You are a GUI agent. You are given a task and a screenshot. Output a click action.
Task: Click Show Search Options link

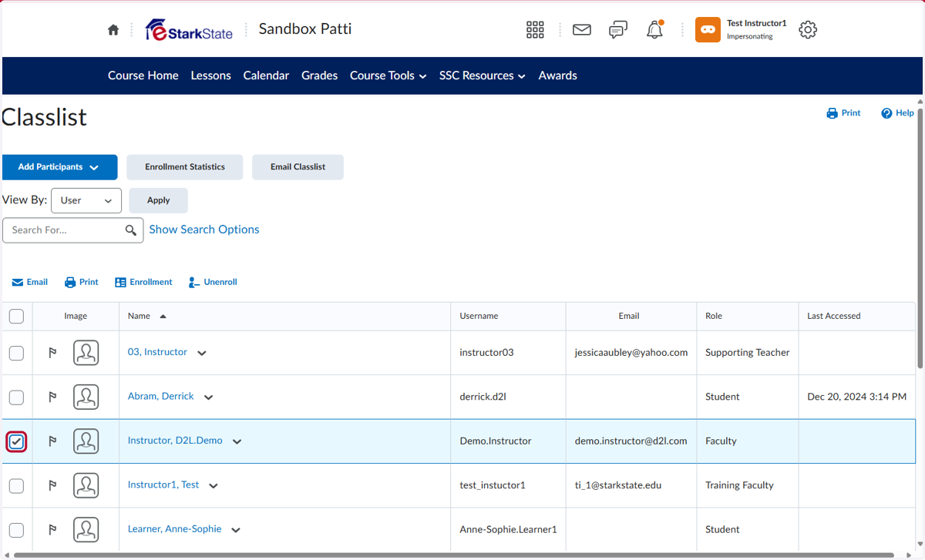[x=204, y=230]
